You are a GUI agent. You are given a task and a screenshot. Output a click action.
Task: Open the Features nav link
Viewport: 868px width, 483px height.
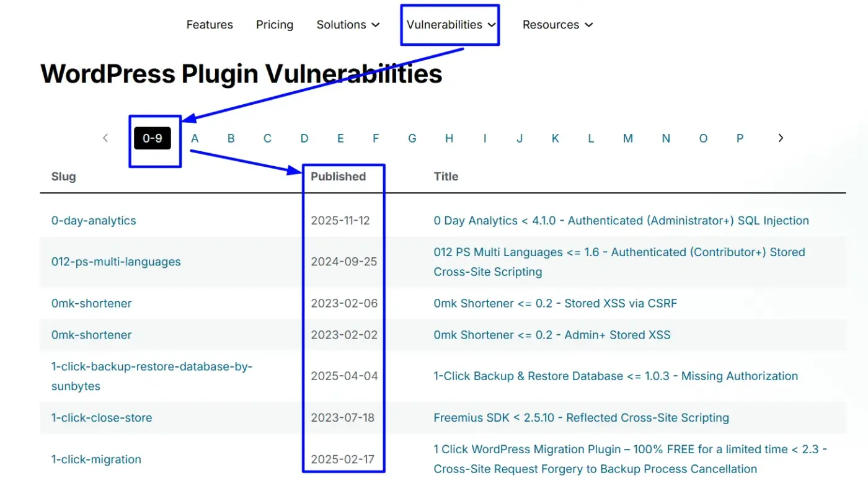(x=210, y=25)
